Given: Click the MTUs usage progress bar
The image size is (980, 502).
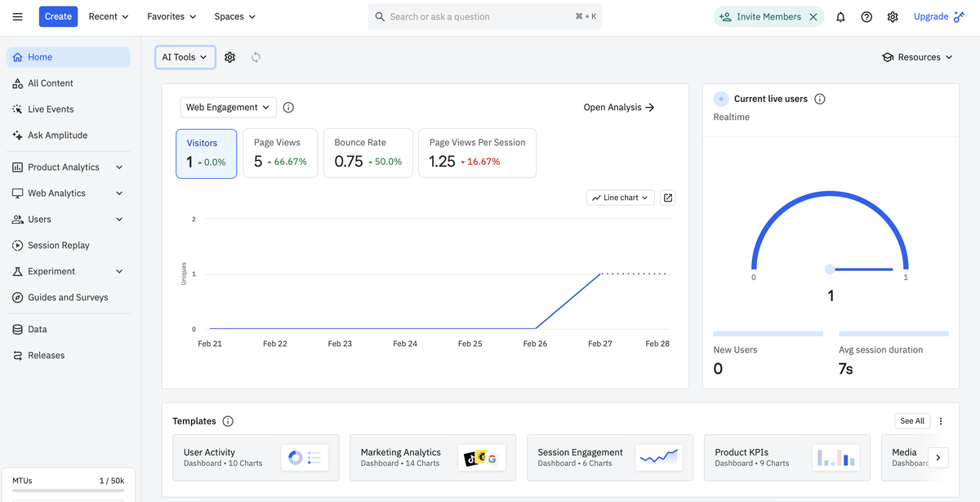Looking at the screenshot, I should pos(68,491).
